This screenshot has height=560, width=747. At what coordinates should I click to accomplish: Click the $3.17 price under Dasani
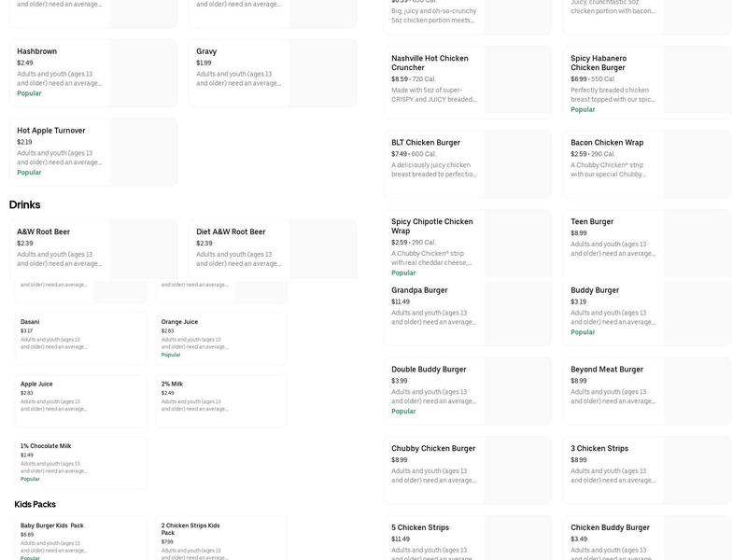(27, 331)
